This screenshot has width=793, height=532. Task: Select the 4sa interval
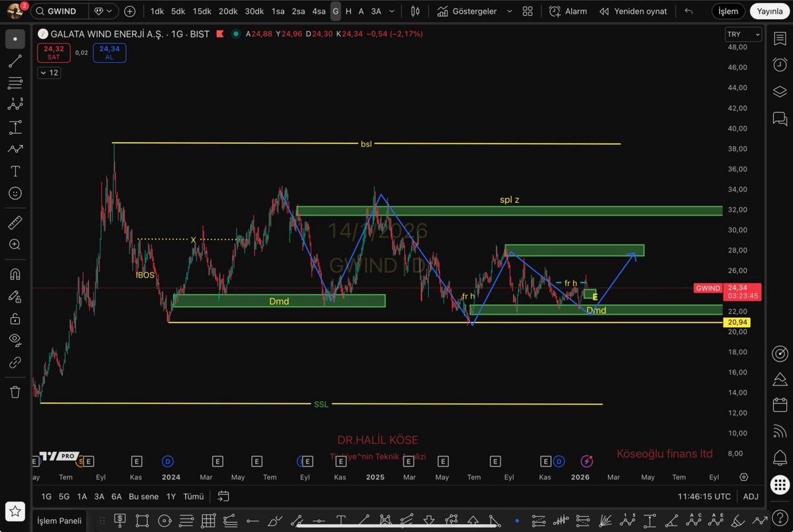(319, 11)
